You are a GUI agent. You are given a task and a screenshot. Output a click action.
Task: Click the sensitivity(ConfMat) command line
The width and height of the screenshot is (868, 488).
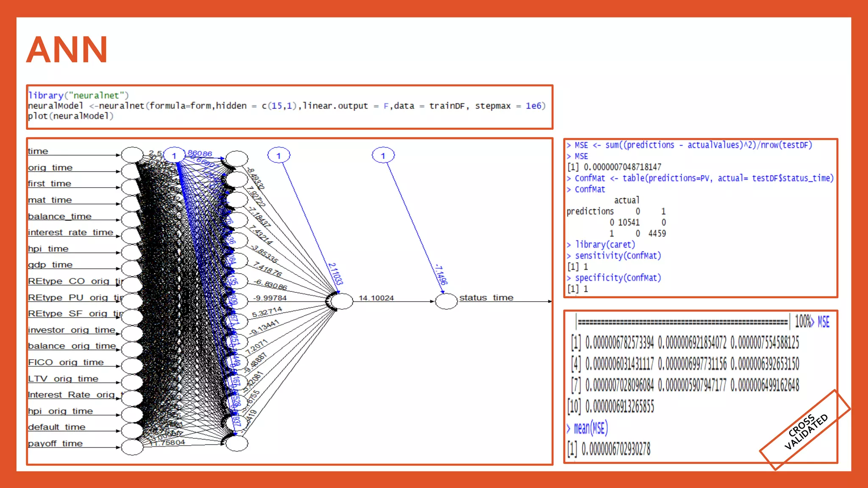tap(618, 255)
